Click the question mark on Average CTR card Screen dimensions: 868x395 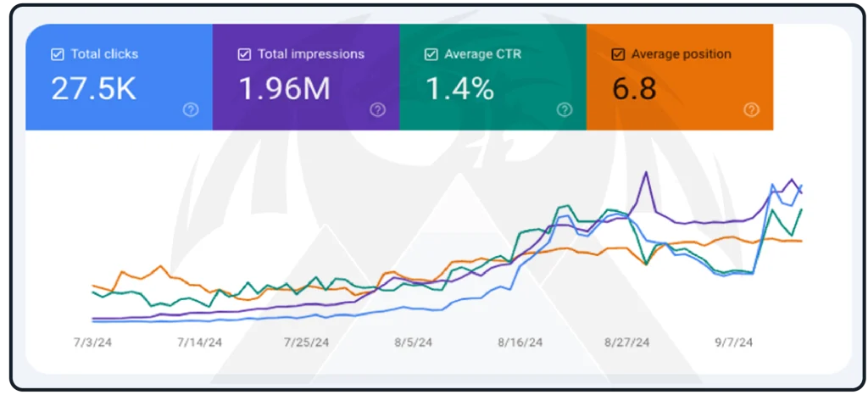coord(565,109)
